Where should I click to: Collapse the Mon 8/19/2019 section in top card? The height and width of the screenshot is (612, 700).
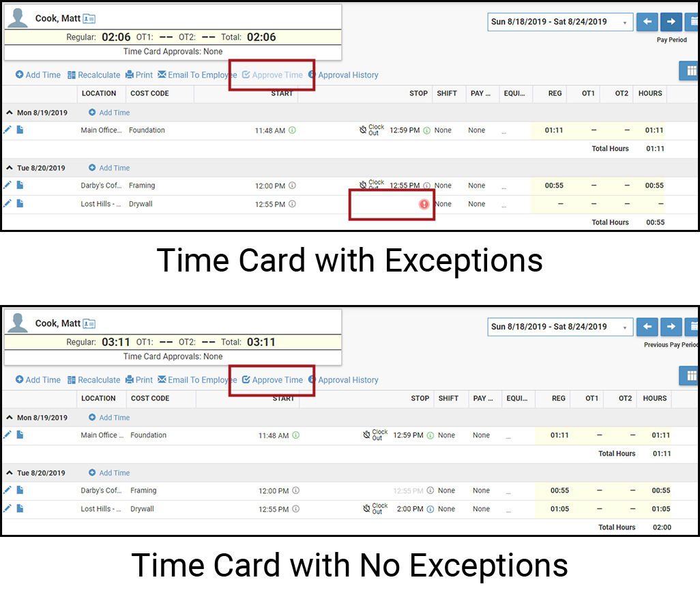10,113
